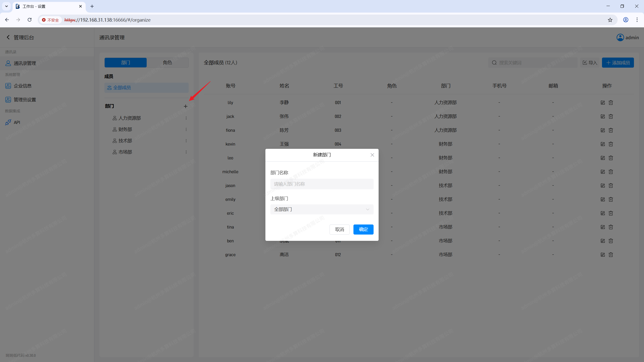Click the 部门名称 input field

pos(322,184)
